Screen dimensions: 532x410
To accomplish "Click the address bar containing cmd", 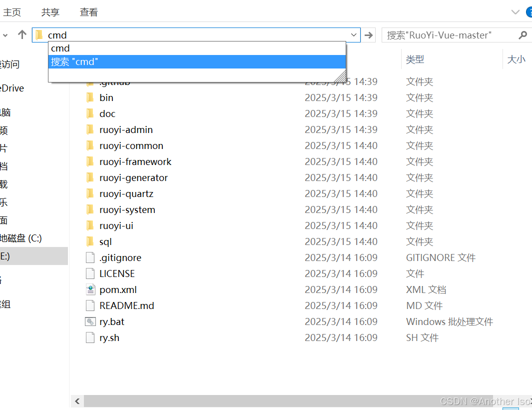I will pos(196,35).
